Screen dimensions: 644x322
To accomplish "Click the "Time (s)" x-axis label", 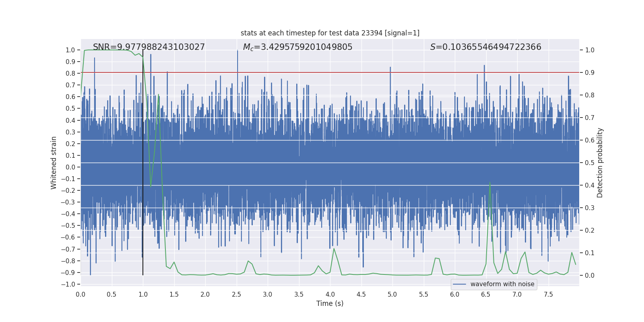I will point(330,303).
